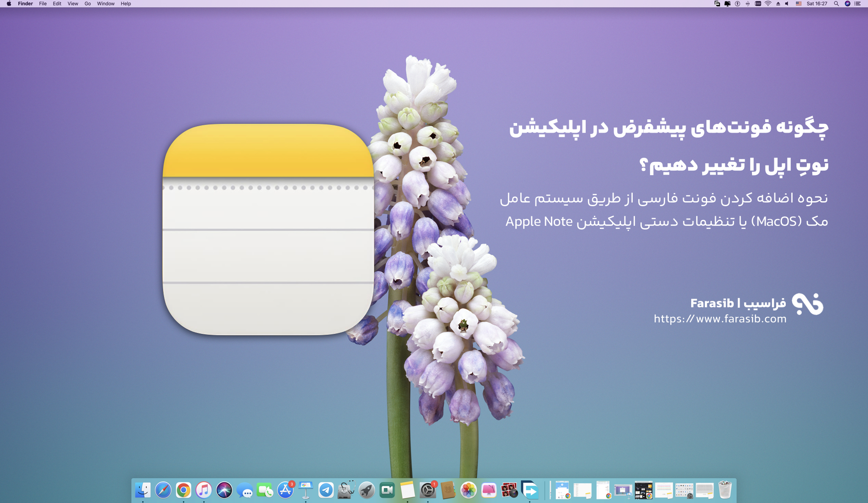This screenshot has height=503, width=868.
Task: Open the View menu
Action: pyautogui.click(x=73, y=4)
